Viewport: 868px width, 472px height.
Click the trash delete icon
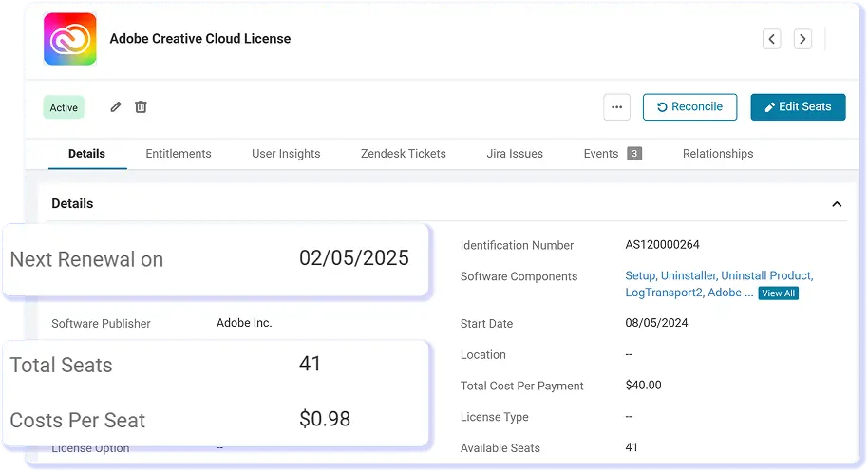tap(142, 106)
